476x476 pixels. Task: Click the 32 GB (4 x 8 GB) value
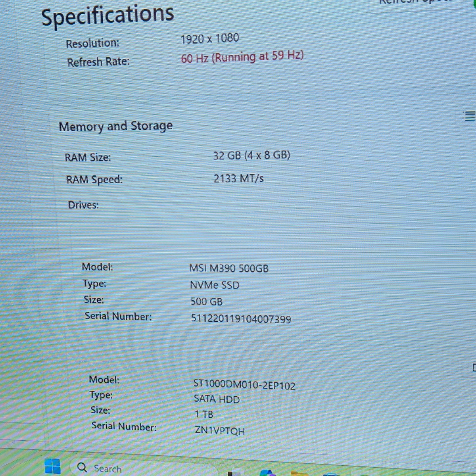[251, 155]
